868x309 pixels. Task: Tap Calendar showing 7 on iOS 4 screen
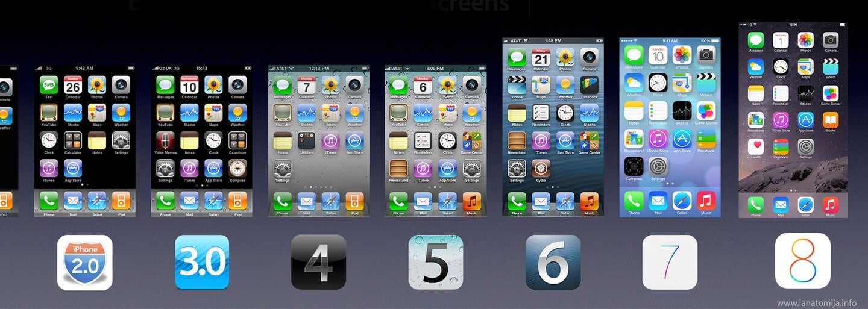point(306,85)
